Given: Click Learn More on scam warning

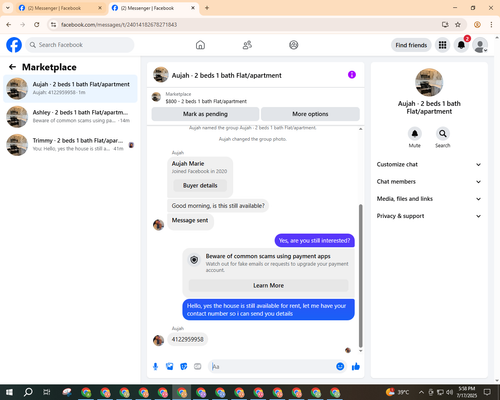Looking at the screenshot, I should point(268,286).
